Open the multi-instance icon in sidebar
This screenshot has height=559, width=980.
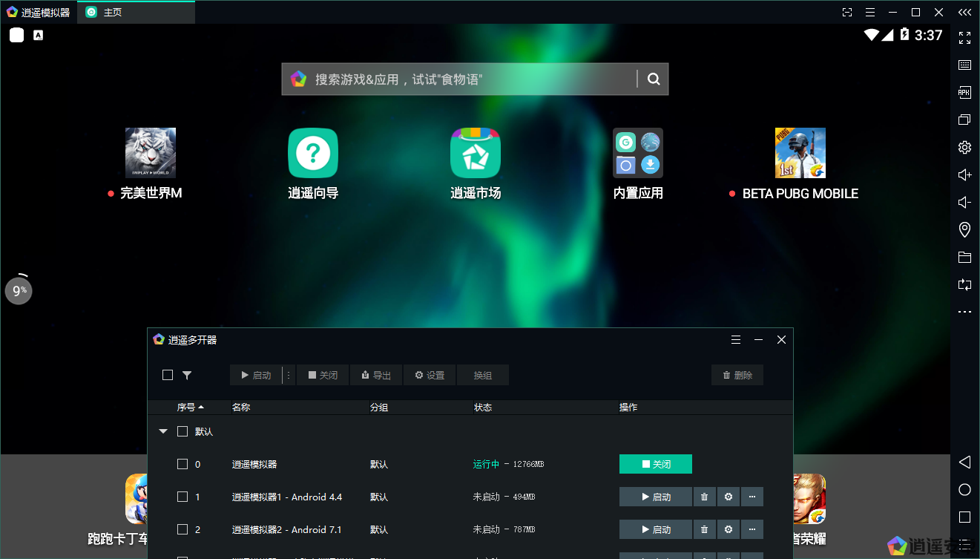[964, 120]
